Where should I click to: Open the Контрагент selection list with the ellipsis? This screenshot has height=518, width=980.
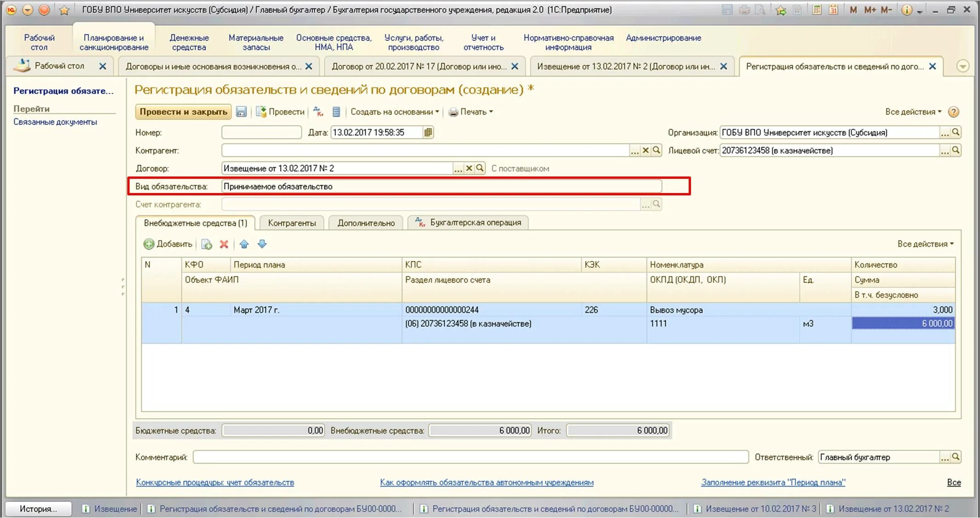pyautogui.click(x=634, y=150)
